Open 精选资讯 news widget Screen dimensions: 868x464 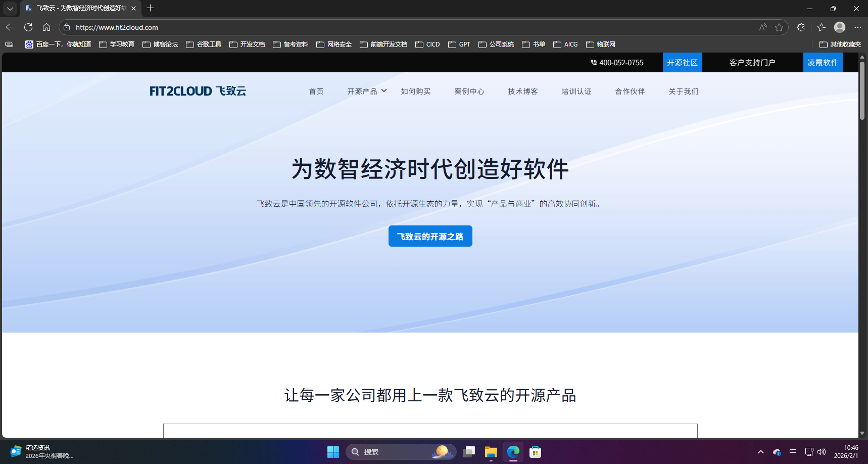click(x=42, y=452)
